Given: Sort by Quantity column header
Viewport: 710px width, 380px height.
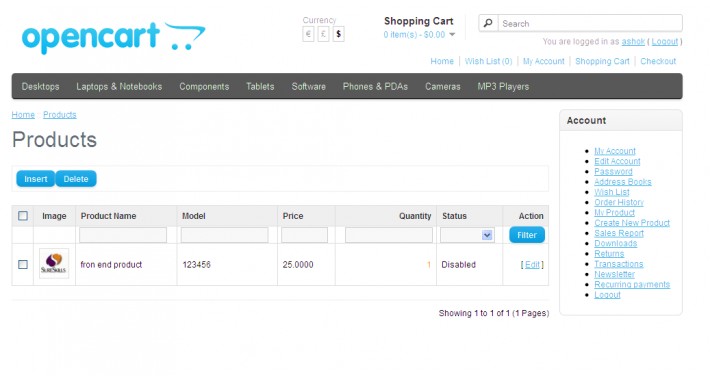Looking at the screenshot, I should click(x=415, y=216).
